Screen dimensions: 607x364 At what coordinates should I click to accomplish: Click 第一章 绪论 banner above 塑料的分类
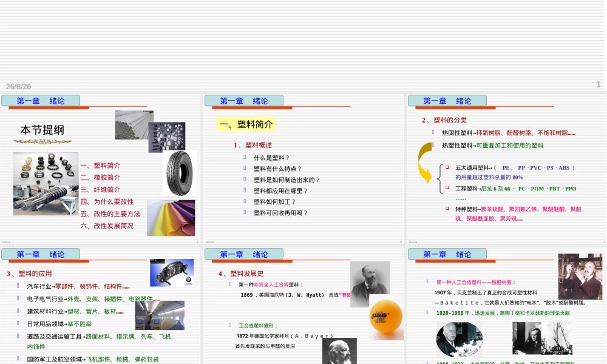tap(447, 101)
